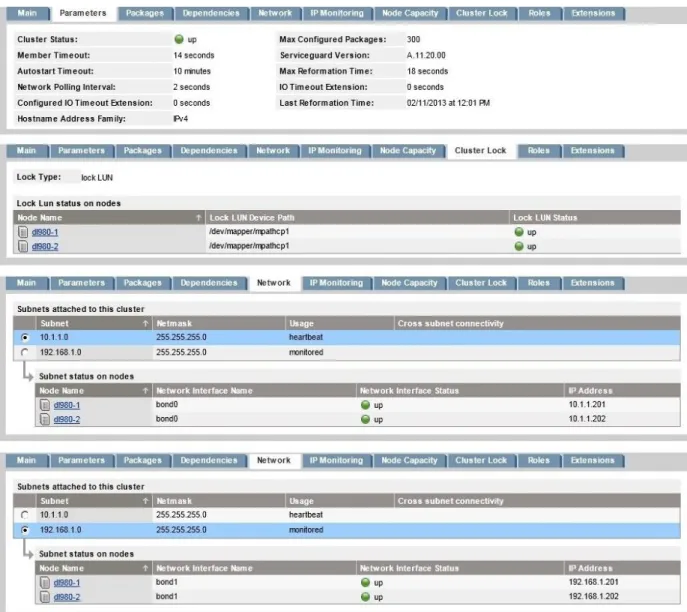Screen dimensions: 687x612
Task: Select the active Parameters tab
Action: coord(83,13)
